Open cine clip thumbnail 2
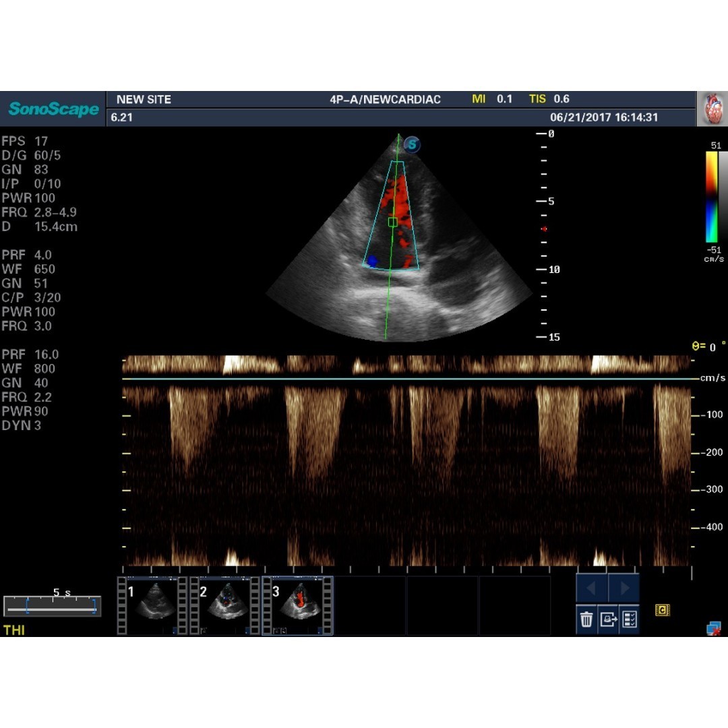The width and height of the screenshot is (728, 728). click(224, 605)
